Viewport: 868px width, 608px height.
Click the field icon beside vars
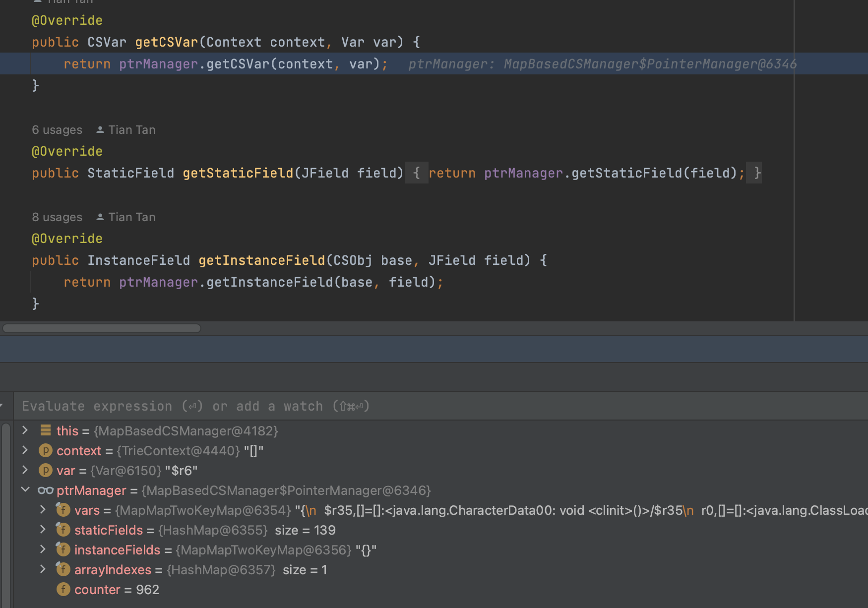[x=63, y=509]
